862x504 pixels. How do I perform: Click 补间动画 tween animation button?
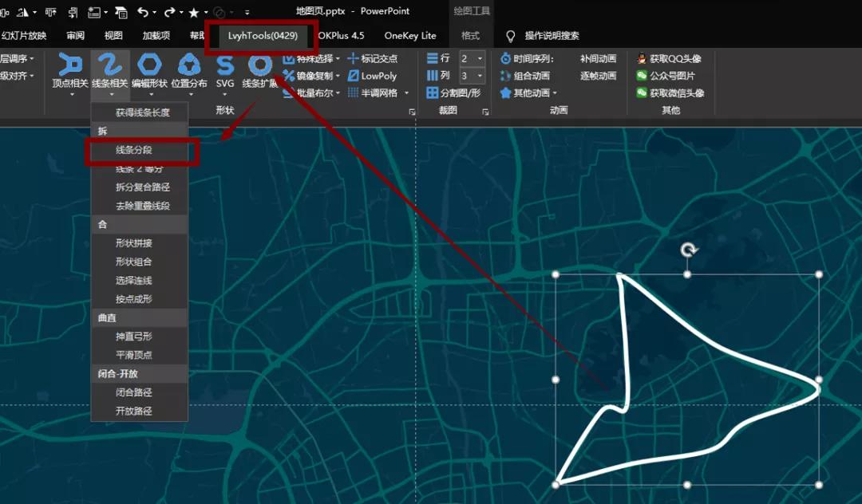(598, 58)
